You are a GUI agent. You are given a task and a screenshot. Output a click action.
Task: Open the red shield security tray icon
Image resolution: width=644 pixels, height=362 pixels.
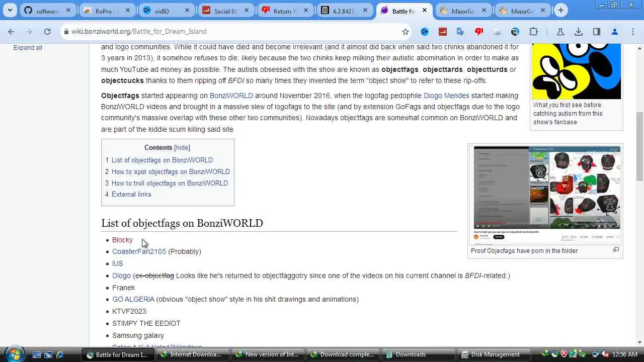tap(564, 354)
